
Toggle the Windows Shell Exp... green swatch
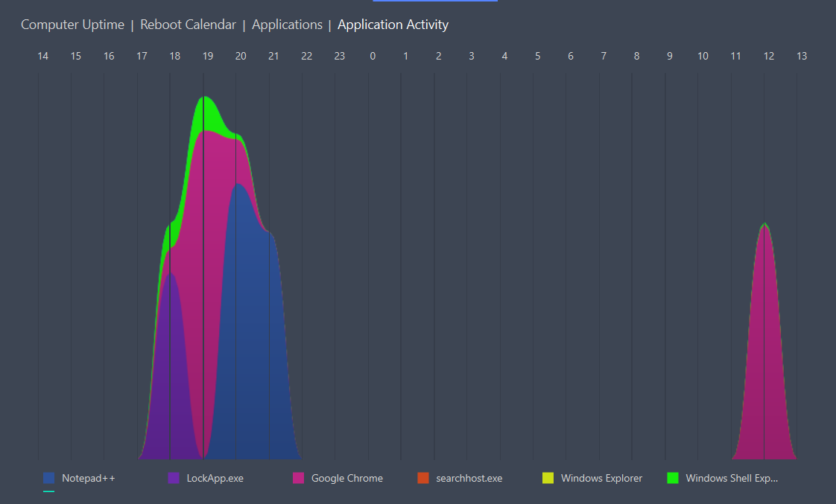click(x=673, y=478)
